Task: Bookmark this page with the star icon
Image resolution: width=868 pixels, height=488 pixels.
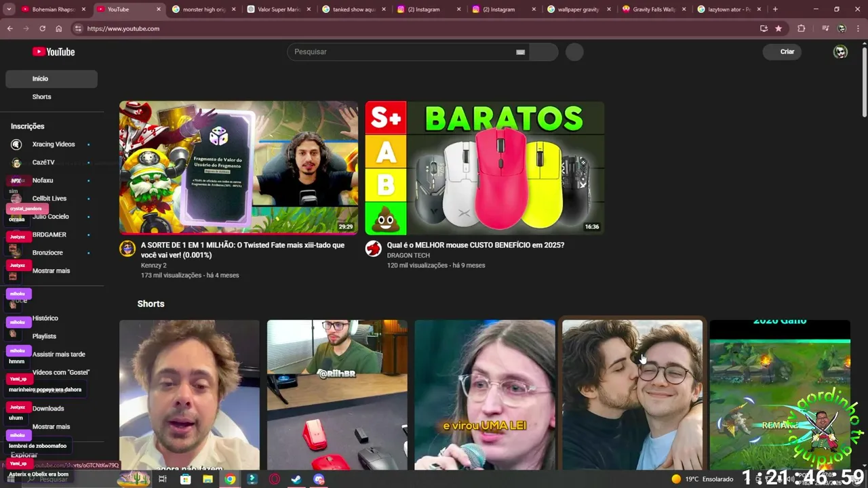Action: (778, 28)
